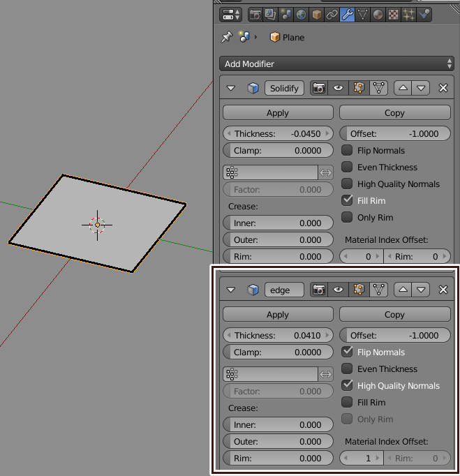Image resolution: width=460 pixels, height=476 pixels.
Task: Copy the Solidify modifier
Action: pyautogui.click(x=394, y=113)
